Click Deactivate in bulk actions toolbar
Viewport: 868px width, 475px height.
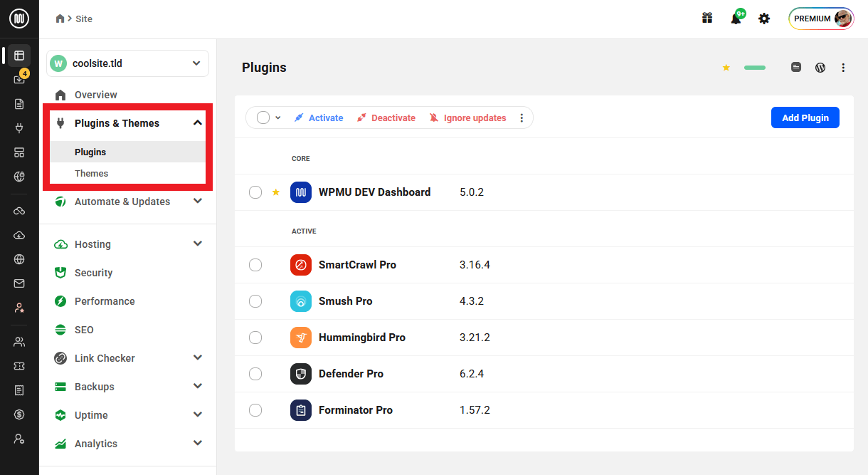click(386, 118)
